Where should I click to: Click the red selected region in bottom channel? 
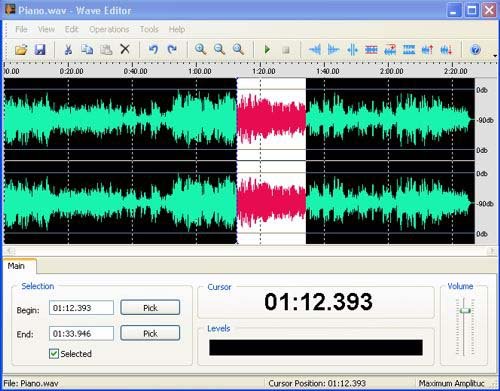point(271,203)
